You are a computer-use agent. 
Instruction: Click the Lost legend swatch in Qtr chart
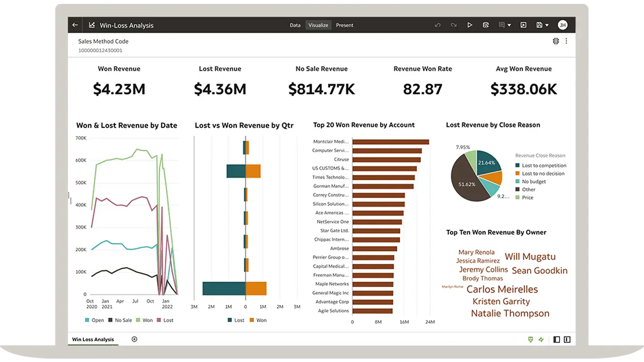click(230, 320)
